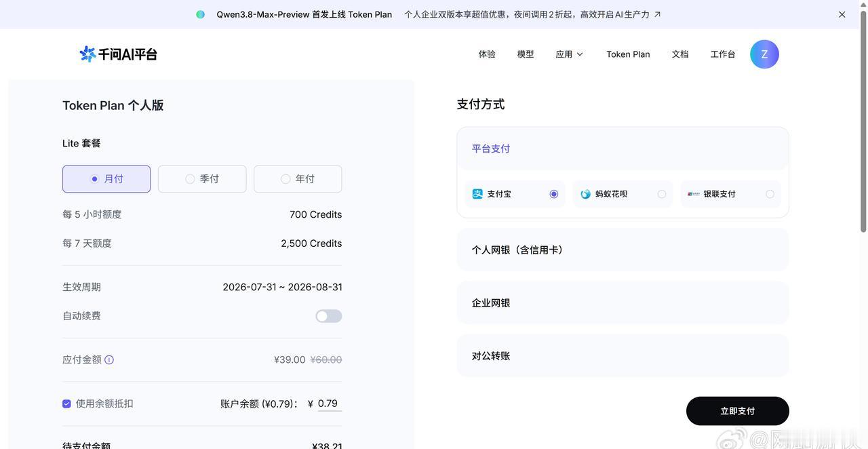
Task: Open 模型 in the navigation
Action: pyautogui.click(x=526, y=54)
